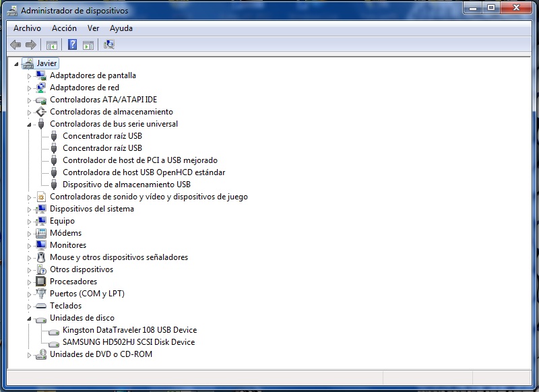
Task: Click the Otros dispositivos question icon
Action: (41, 269)
